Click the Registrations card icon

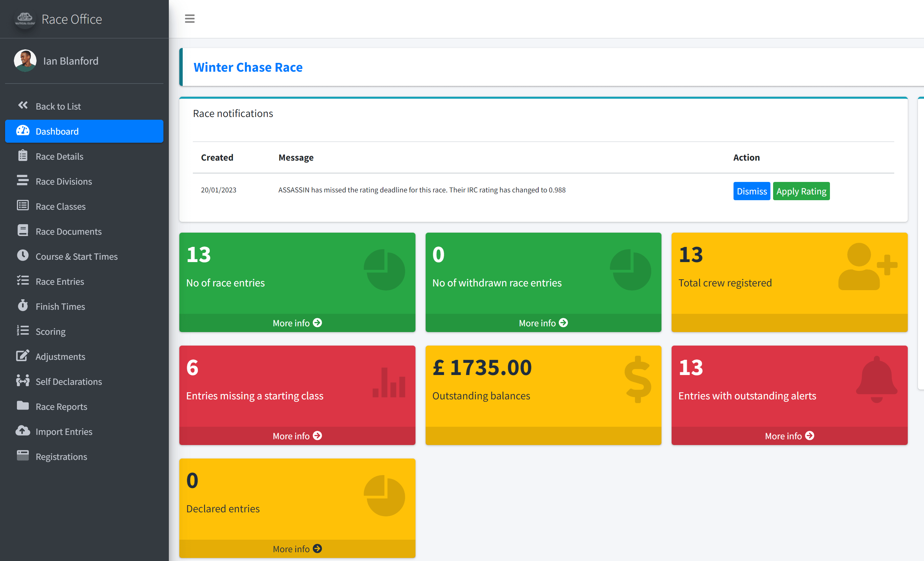click(23, 456)
